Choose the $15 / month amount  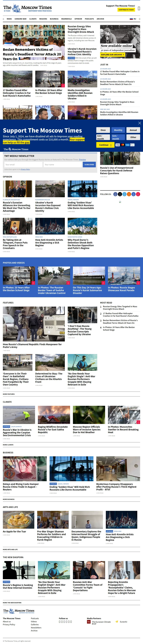[118, 137]
